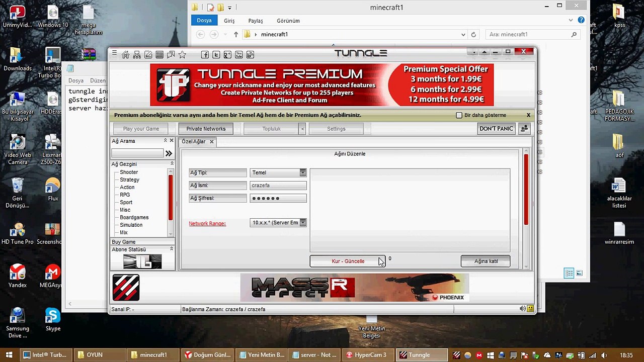The image size is (644, 362).
Task: Click the '<' collapse button next to Topluluk
Action: coord(302,129)
